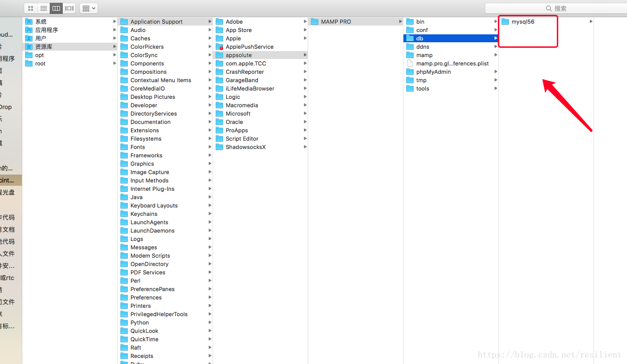Click the root folder icon
This screenshot has height=364, width=627.
[29, 64]
